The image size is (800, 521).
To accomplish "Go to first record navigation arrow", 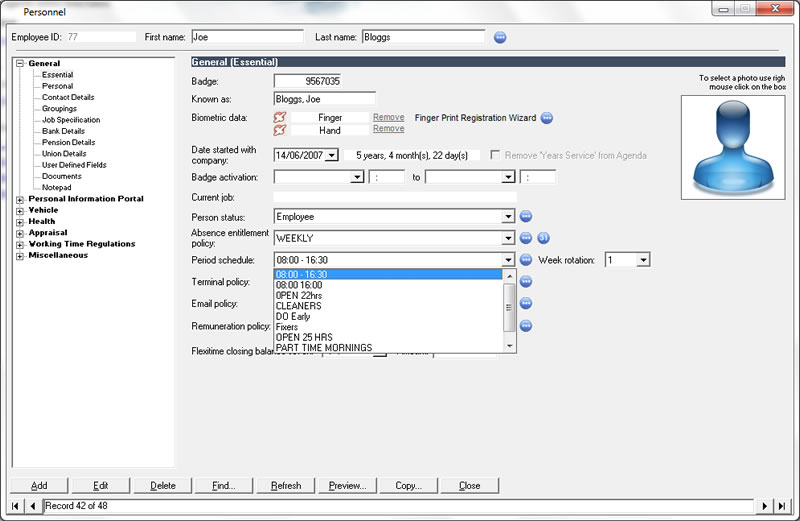I will pos(16,506).
